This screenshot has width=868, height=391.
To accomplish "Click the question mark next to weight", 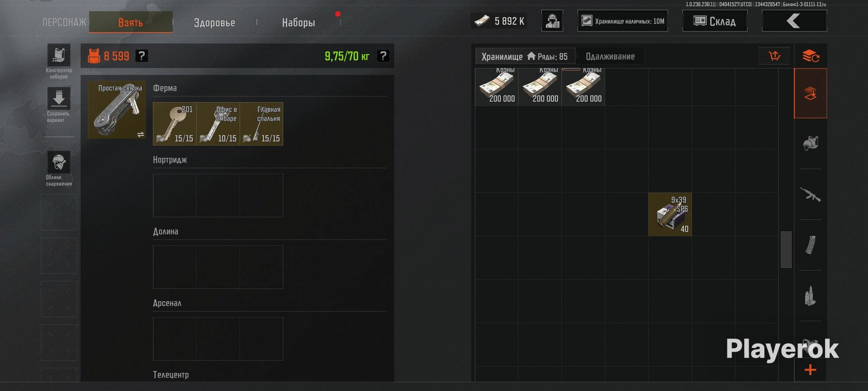I will [383, 56].
